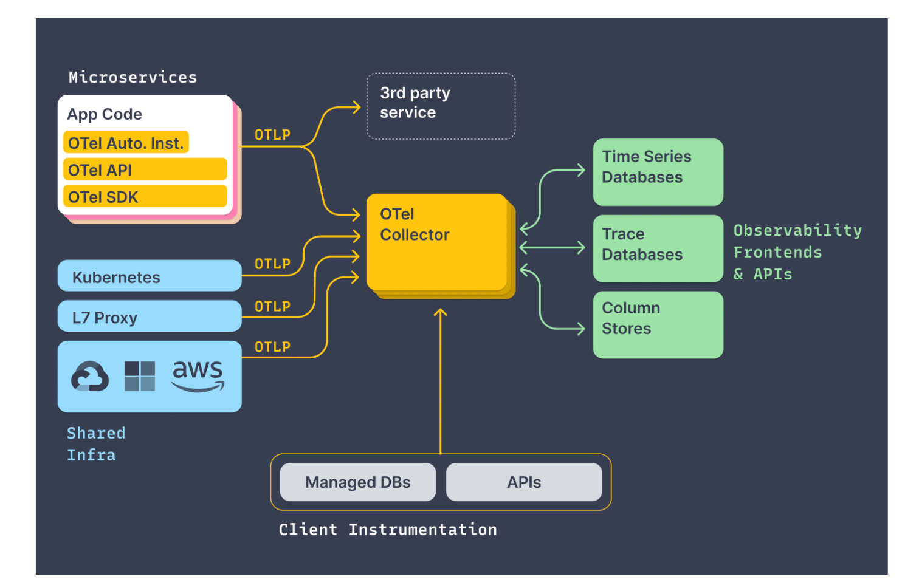
Task: Click the OTel SDK bar
Action: point(145,197)
